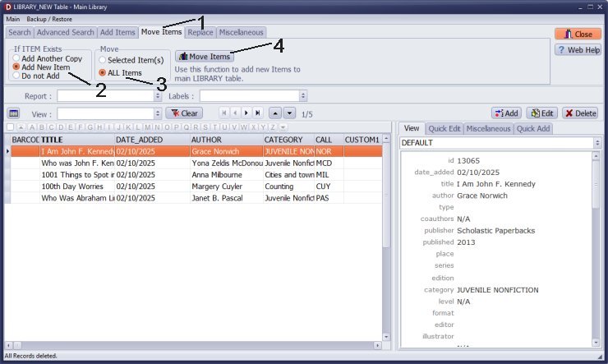This screenshot has height=364, width=608.
Task: Click the Edit record button
Action: pos(541,113)
